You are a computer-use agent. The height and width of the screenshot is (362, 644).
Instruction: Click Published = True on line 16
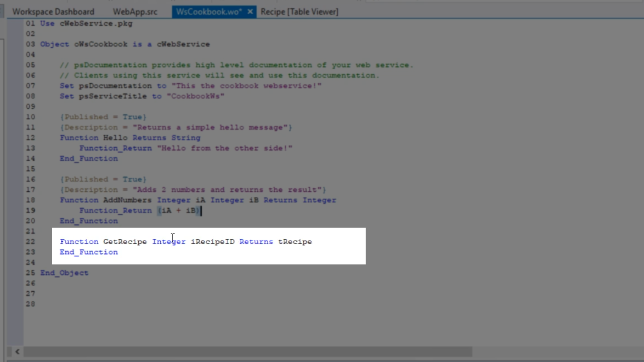click(103, 179)
